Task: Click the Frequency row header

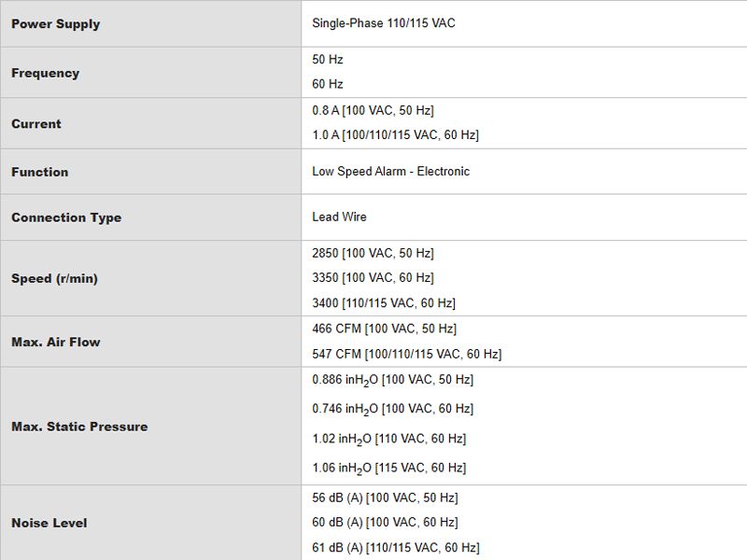Action: click(45, 73)
